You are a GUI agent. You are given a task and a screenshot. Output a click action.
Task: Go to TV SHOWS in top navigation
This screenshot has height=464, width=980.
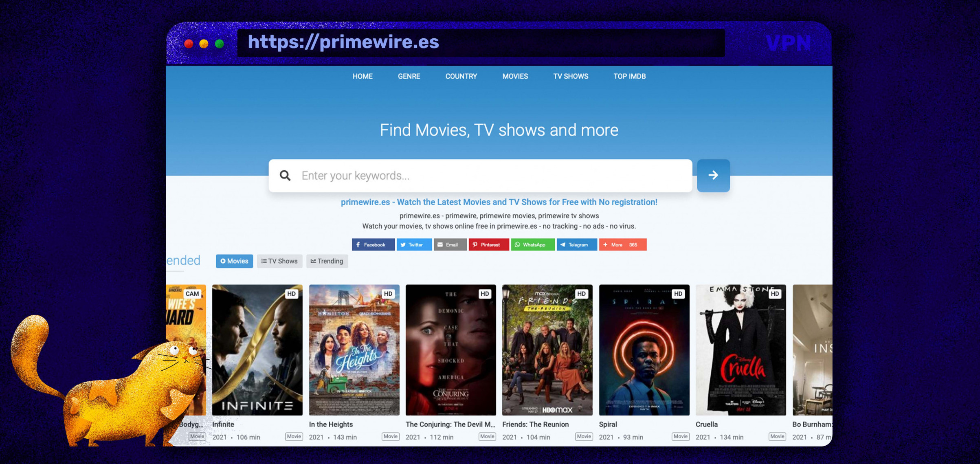[571, 76]
